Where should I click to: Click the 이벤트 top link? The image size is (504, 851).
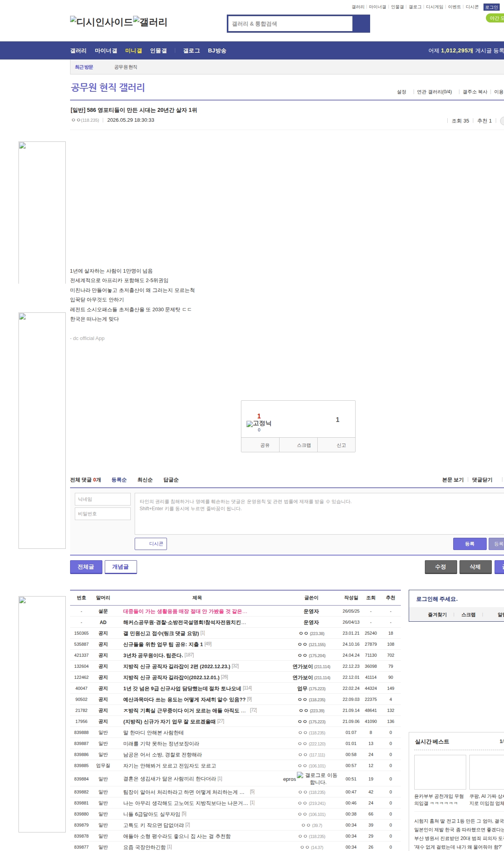[454, 7]
